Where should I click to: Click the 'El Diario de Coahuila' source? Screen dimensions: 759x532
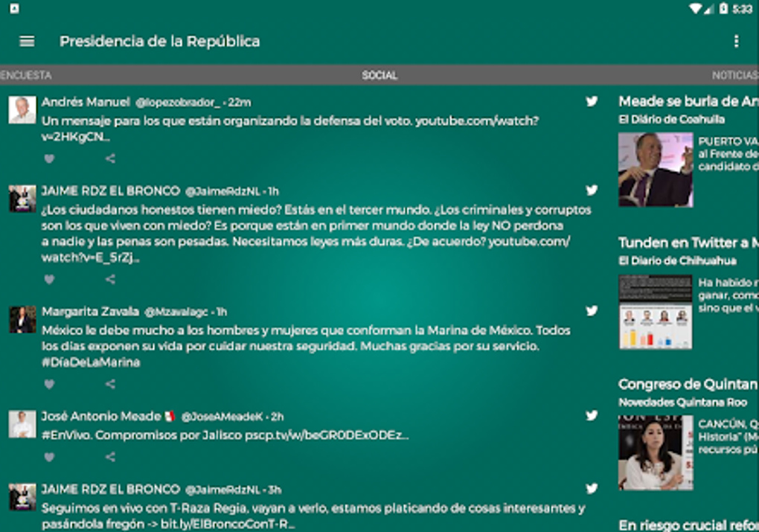tap(671, 119)
